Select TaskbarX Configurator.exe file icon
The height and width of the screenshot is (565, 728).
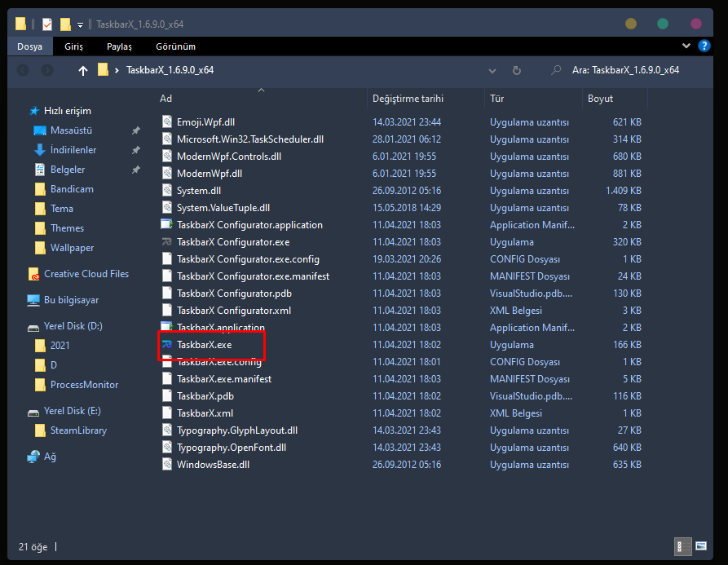[166, 242]
